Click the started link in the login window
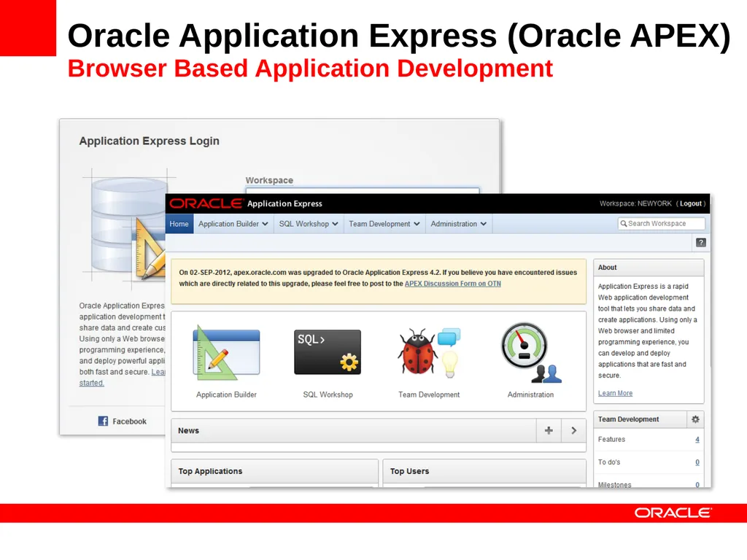Image resolution: width=747 pixels, height=560 pixels. (x=91, y=383)
